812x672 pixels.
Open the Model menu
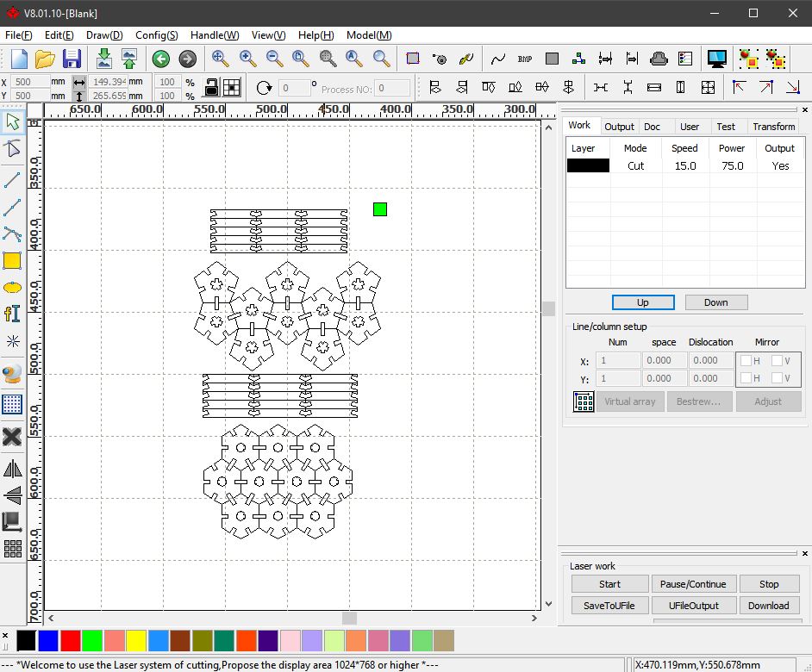[x=369, y=35]
